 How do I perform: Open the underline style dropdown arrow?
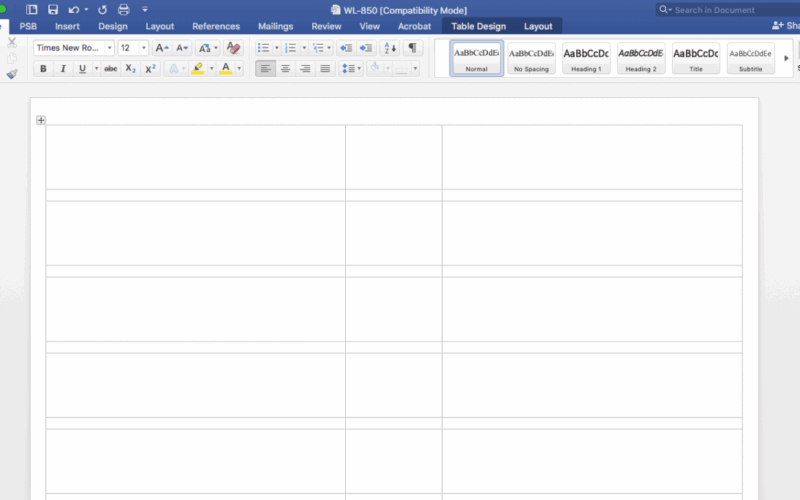coord(96,68)
